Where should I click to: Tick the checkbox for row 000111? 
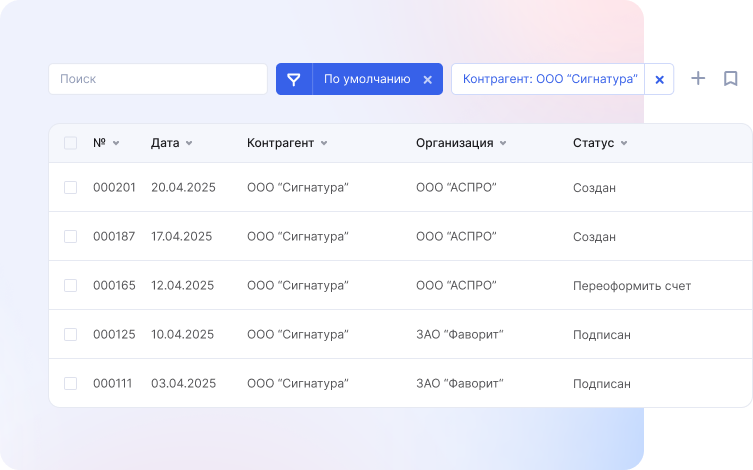click(x=70, y=383)
